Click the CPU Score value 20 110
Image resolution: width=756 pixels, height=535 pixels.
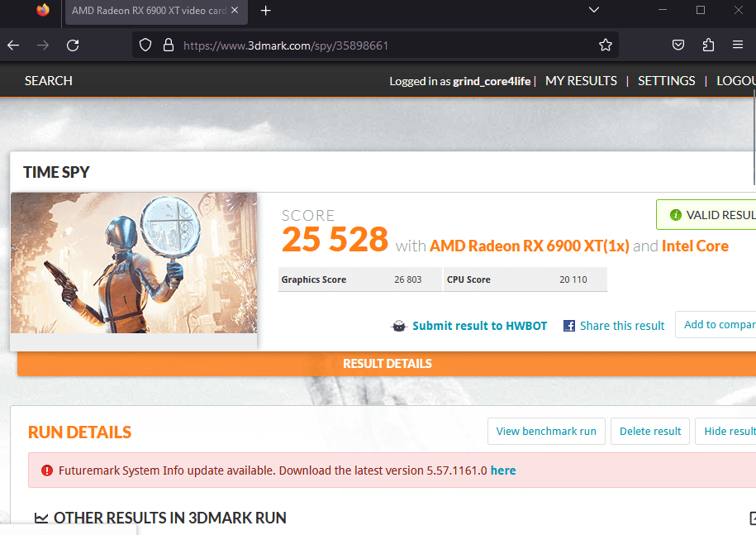pyautogui.click(x=573, y=279)
